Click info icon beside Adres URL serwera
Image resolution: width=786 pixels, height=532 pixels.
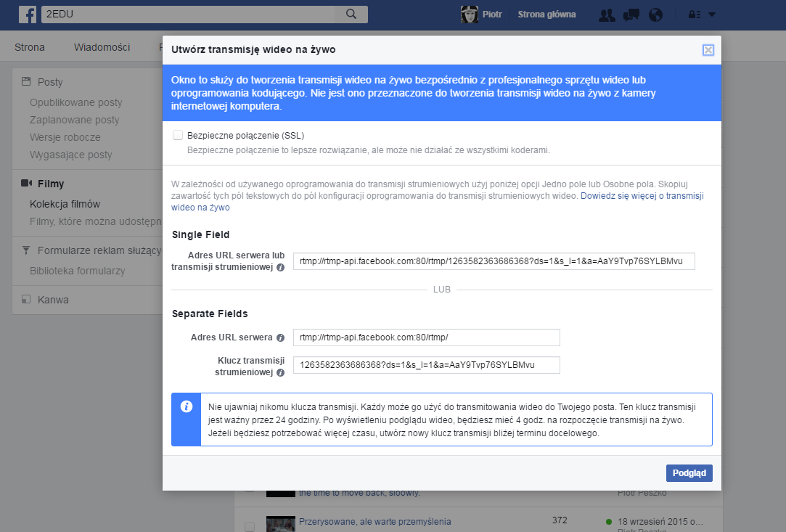click(281, 338)
